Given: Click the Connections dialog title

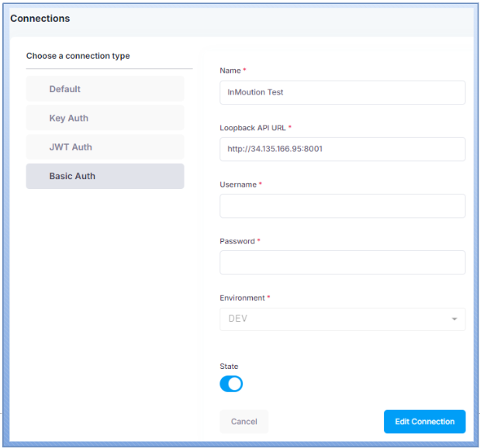Looking at the screenshot, I should (40, 19).
